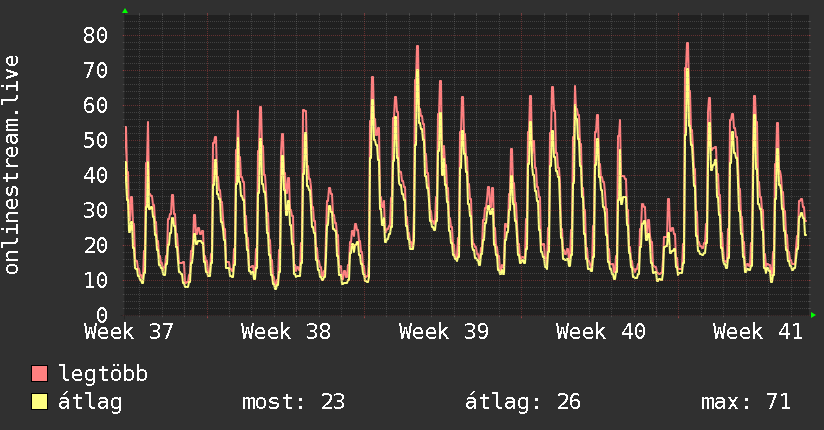The image size is (824, 430).
Task: Click the 40 y-axis tick label
Action: [x=96, y=176]
